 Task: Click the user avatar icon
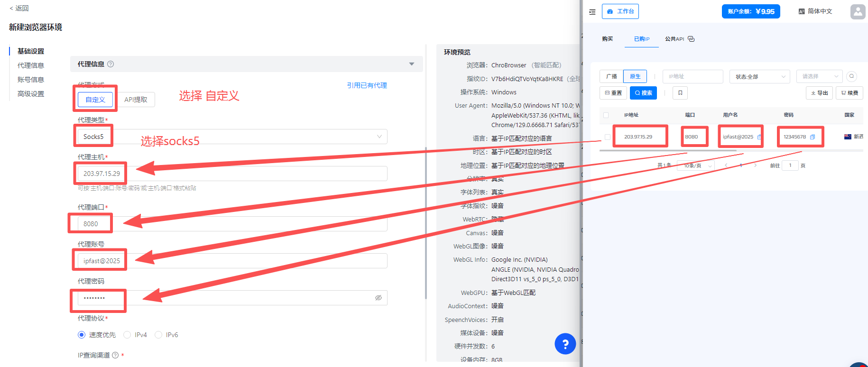tap(858, 11)
